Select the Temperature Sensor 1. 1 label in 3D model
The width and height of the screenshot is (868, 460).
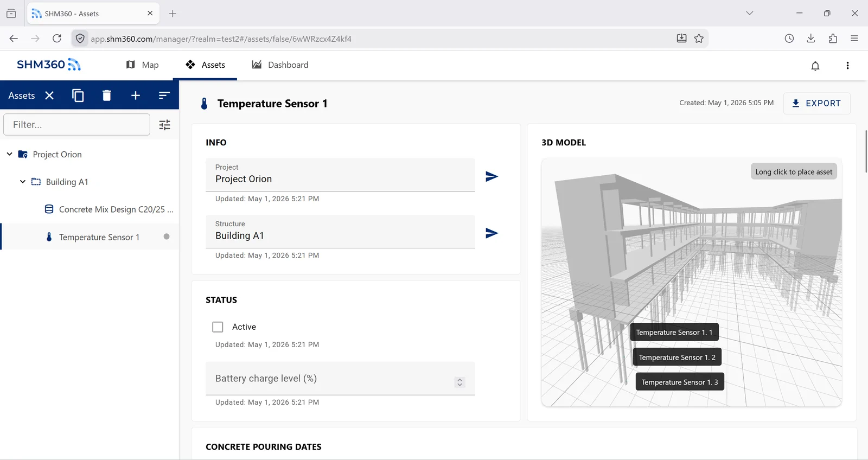click(674, 333)
